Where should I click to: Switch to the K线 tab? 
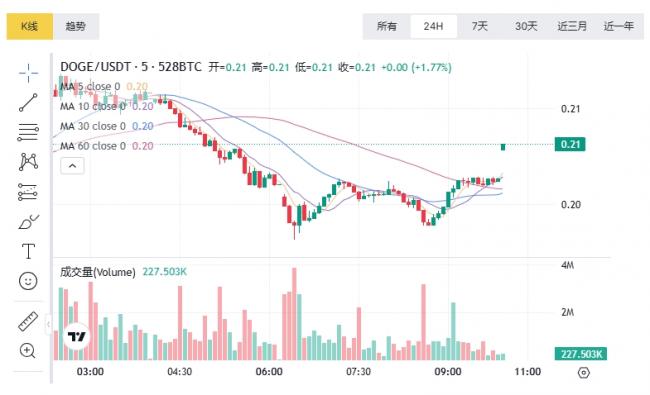(x=29, y=26)
